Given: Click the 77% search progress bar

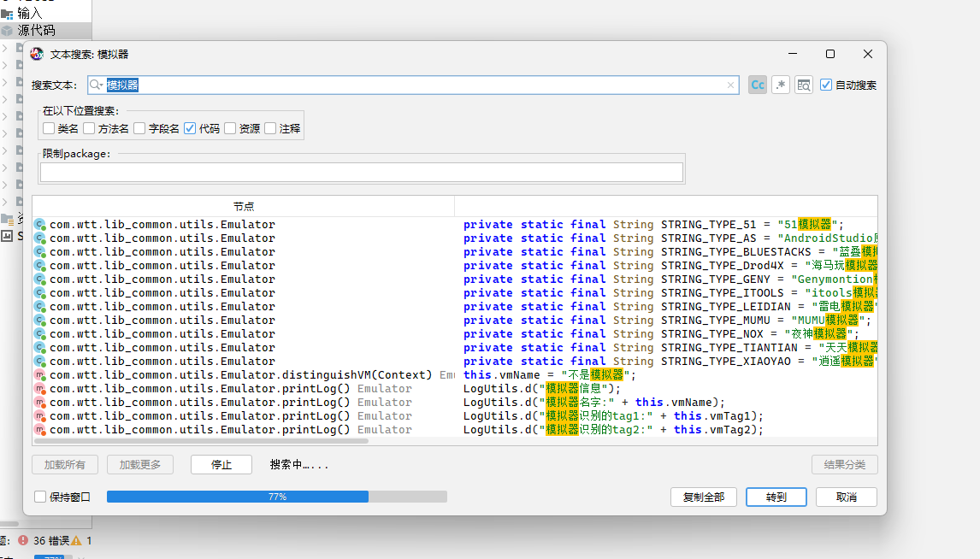Looking at the screenshot, I should pos(276,497).
